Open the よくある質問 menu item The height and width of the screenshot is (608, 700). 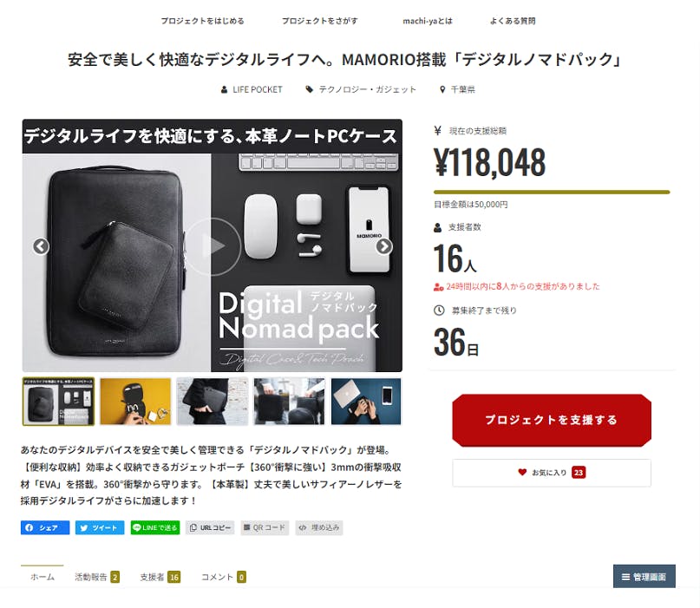(513, 21)
